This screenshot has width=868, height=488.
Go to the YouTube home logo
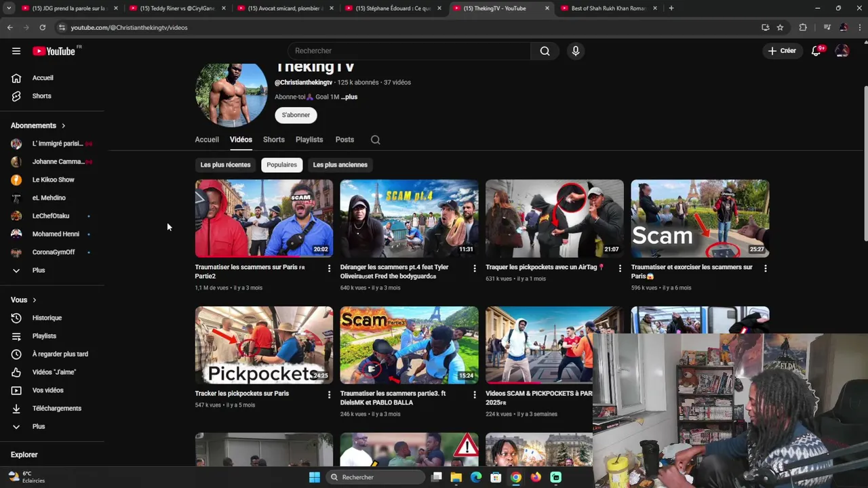[x=54, y=51]
